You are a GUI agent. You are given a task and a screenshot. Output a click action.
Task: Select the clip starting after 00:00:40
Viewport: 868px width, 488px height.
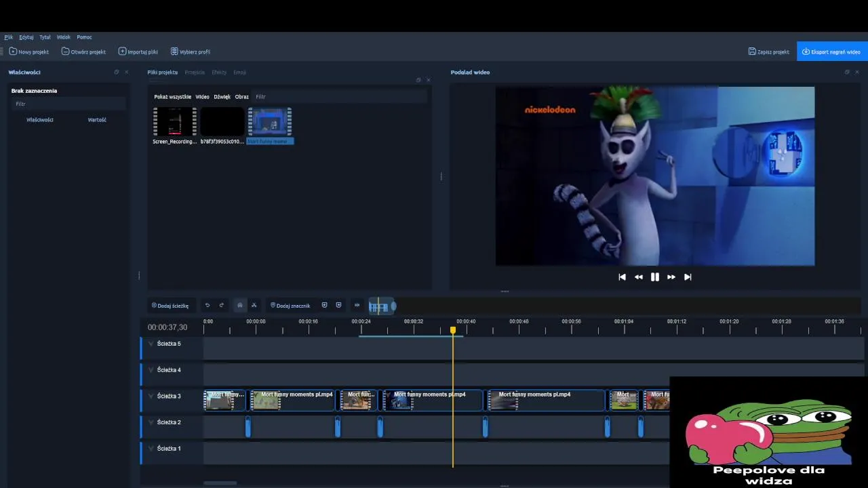coord(546,400)
